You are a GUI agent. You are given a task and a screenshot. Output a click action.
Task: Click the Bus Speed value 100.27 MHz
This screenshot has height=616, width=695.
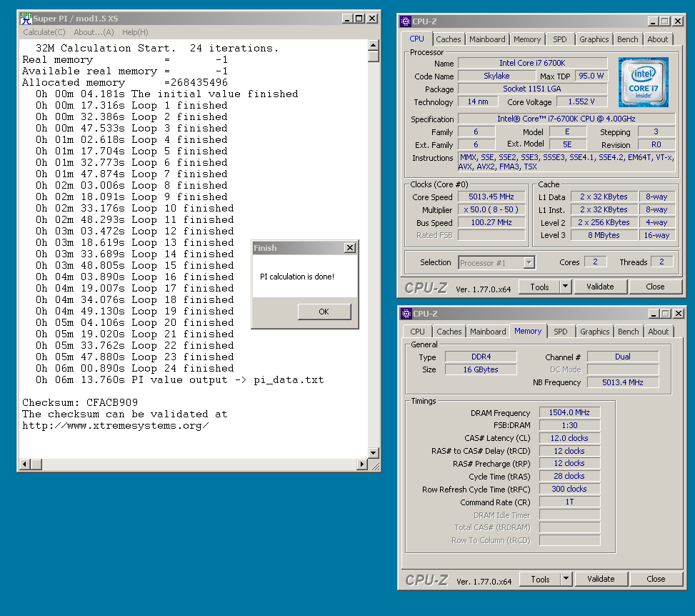coord(491,222)
